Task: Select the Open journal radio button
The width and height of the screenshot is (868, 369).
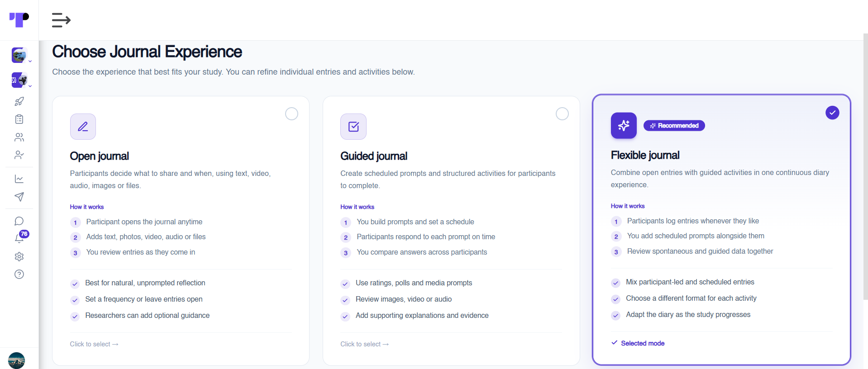Action: click(x=291, y=114)
